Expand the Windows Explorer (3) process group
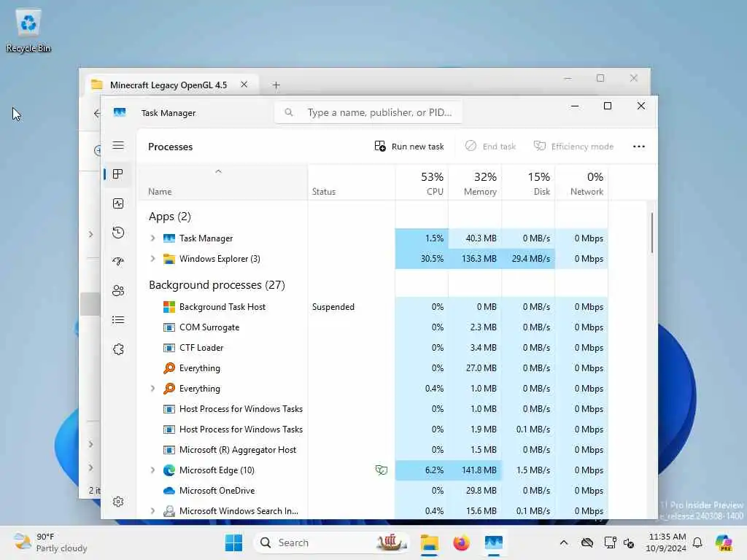Screen dimensions: 747x560 click(152, 259)
